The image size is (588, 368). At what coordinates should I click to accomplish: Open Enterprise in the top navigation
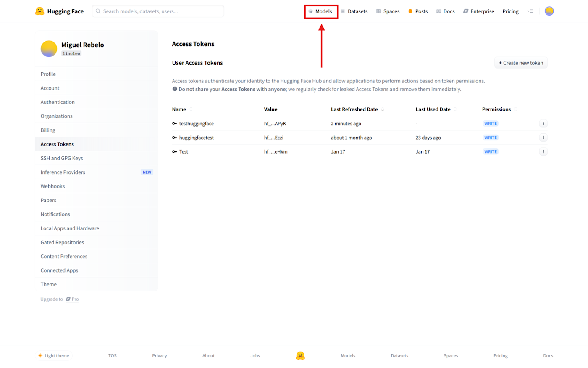(478, 11)
